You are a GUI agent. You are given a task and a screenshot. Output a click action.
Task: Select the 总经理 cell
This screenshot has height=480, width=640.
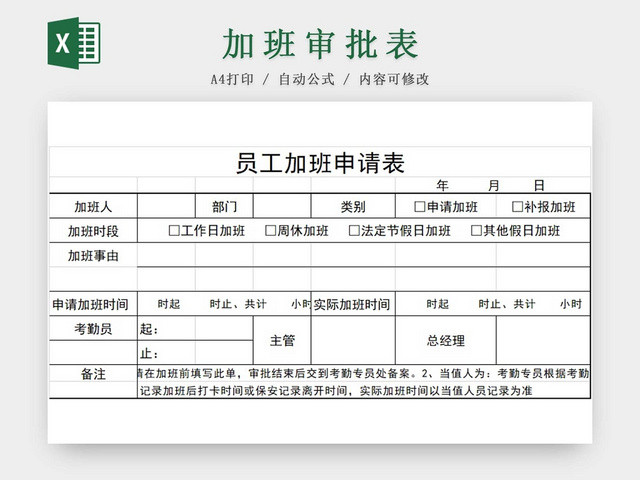(x=446, y=340)
